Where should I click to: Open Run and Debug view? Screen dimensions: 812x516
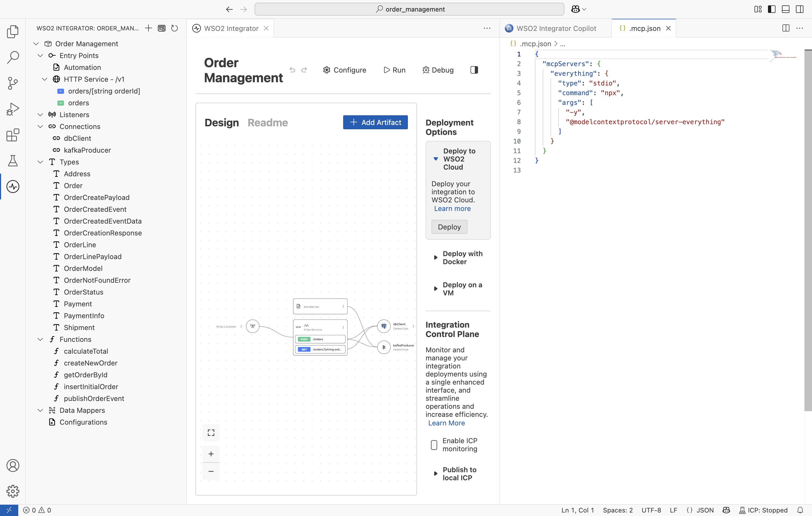pyautogui.click(x=13, y=109)
